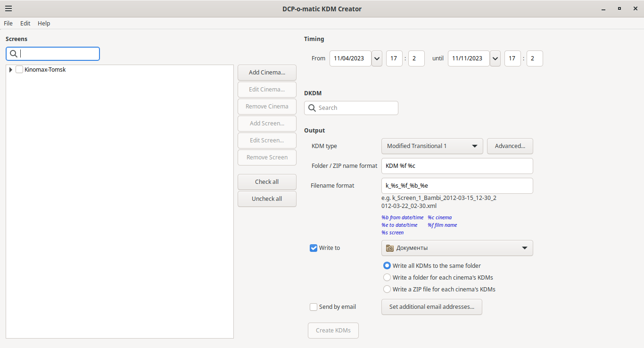
Task: Select Write a ZIP file for each cinema's KDMs
Action: point(387,290)
